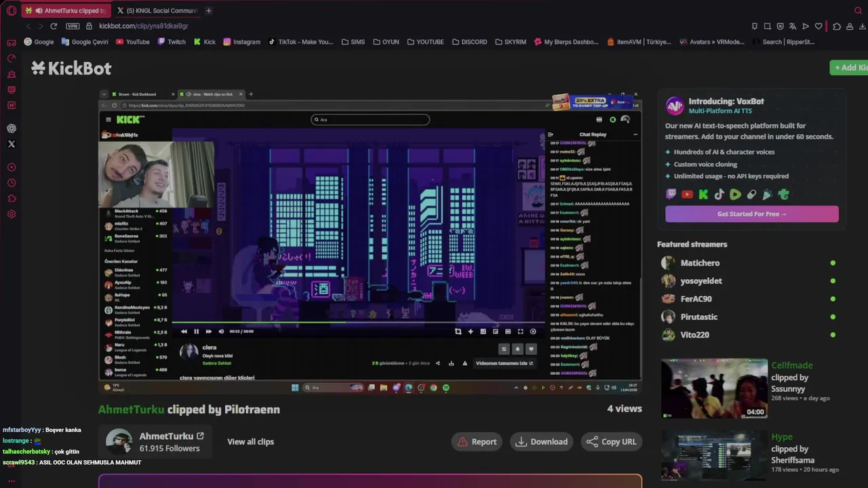Expand the OYUN bookmark folder
This screenshot has height=488, width=868.
[386, 41]
